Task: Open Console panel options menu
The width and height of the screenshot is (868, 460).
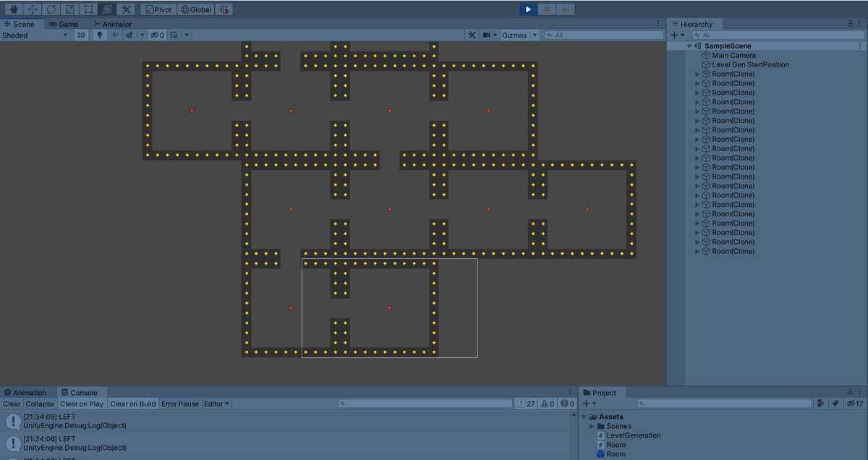Action: tap(571, 393)
